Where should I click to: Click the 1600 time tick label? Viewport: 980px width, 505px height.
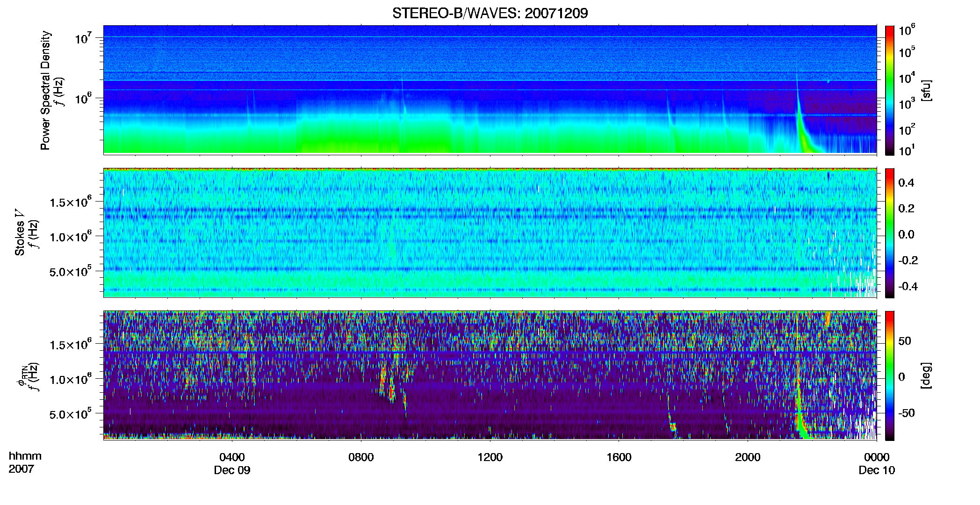[619, 457]
